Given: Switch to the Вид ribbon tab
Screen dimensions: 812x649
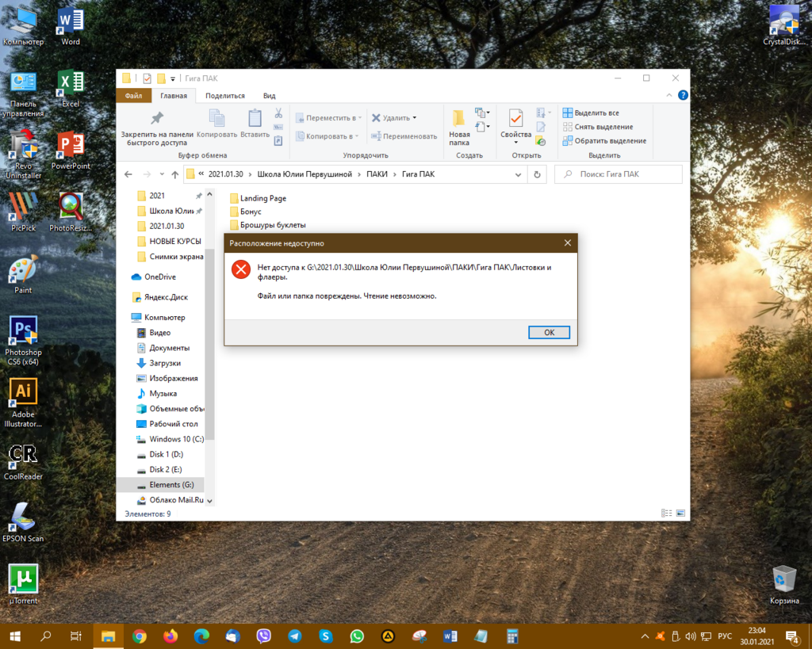Looking at the screenshot, I should pyautogui.click(x=270, y=95).
